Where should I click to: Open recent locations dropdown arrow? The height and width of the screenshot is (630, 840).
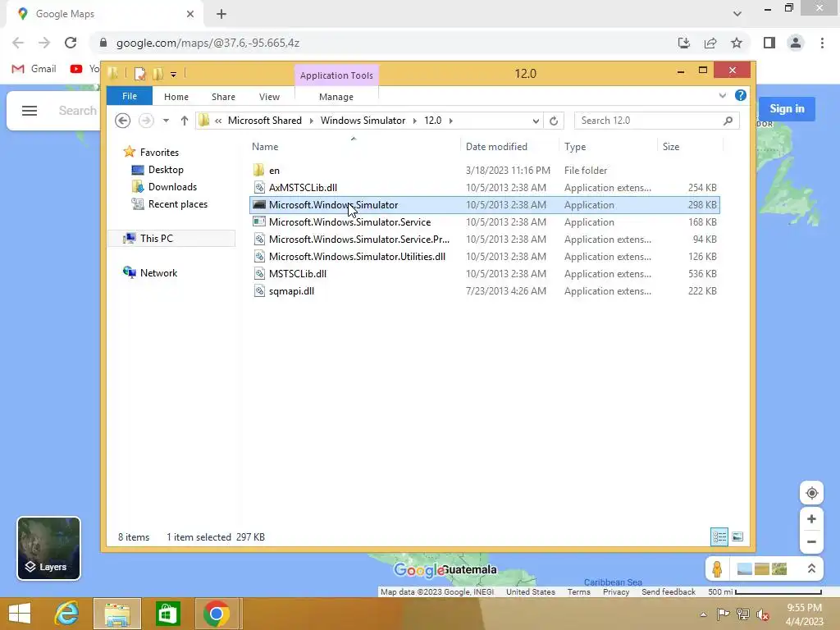pos(166,121)
